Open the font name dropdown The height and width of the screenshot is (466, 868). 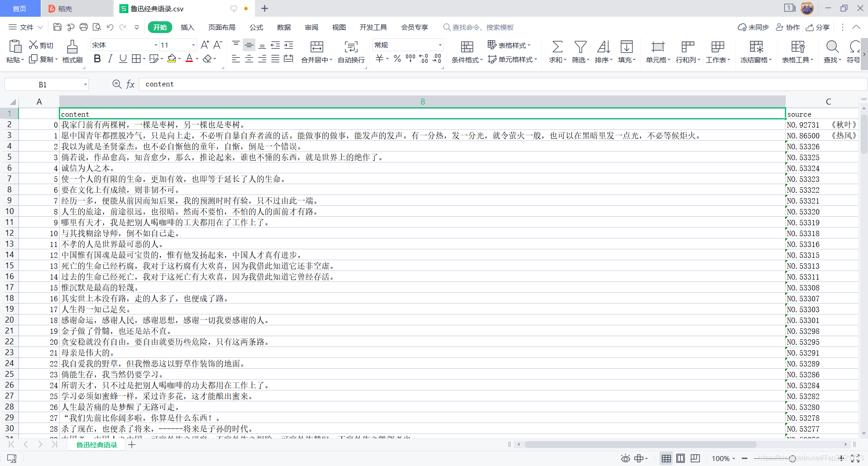click(x=156, y=45)
